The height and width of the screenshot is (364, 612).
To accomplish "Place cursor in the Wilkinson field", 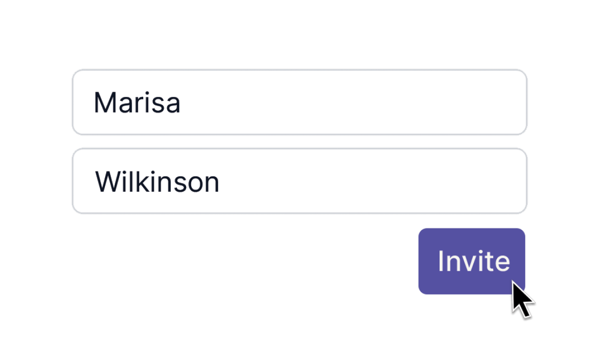I will [299, 181].
